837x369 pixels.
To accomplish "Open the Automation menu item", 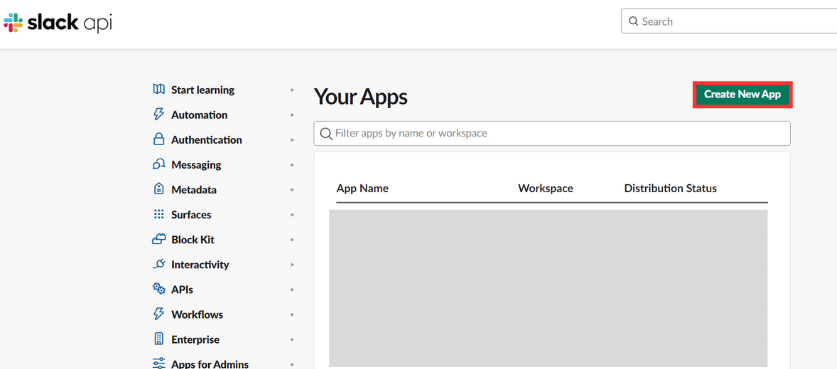I will pos(199,115).
